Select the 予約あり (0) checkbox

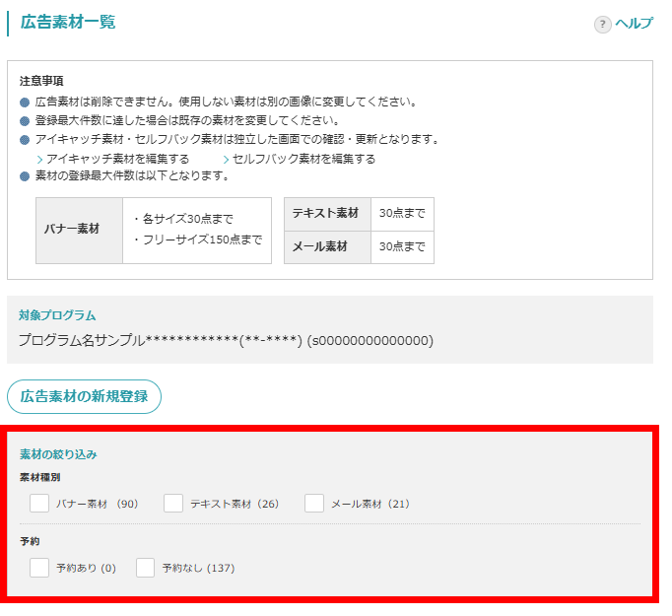click(x=39, y=568)
